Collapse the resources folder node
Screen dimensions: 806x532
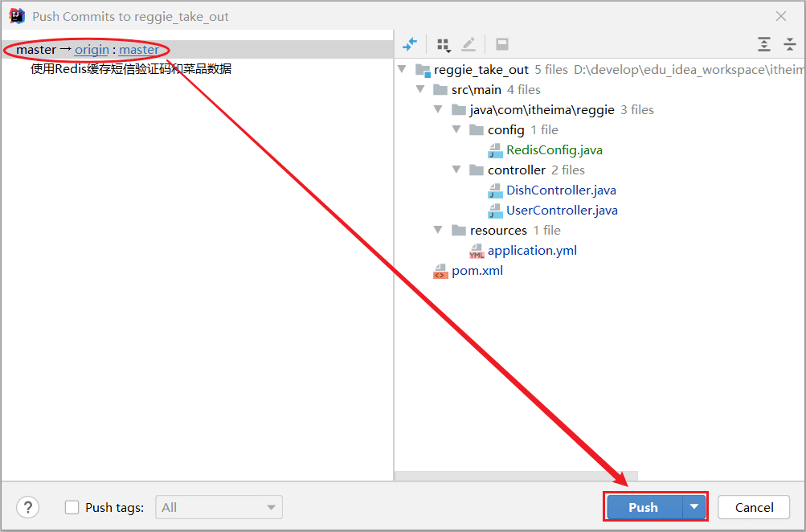[438, 231]
